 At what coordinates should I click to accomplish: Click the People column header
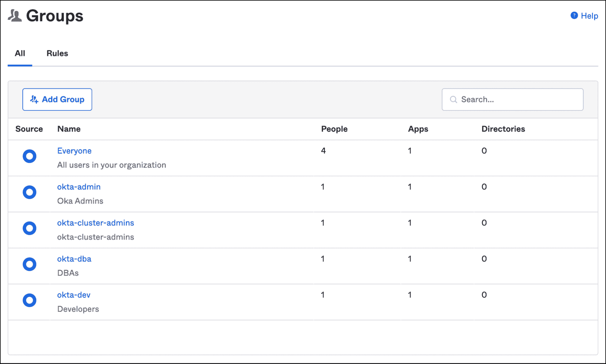point(334,129)
